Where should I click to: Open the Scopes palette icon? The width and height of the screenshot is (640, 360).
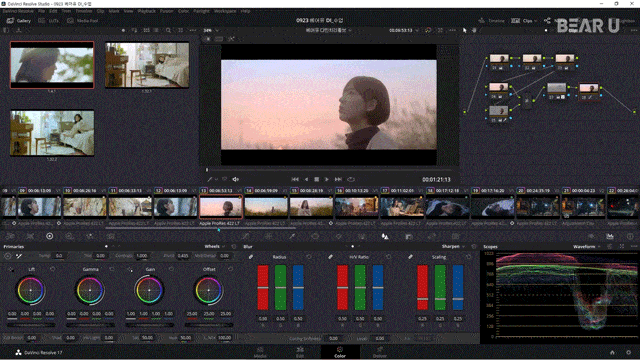pos(610,236)
